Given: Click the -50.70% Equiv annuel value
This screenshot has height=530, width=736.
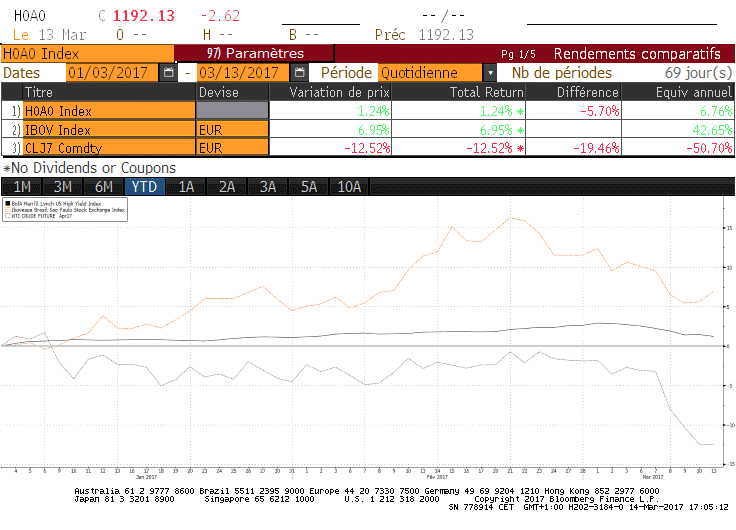Looking at the screenshot, I should 709,148.
